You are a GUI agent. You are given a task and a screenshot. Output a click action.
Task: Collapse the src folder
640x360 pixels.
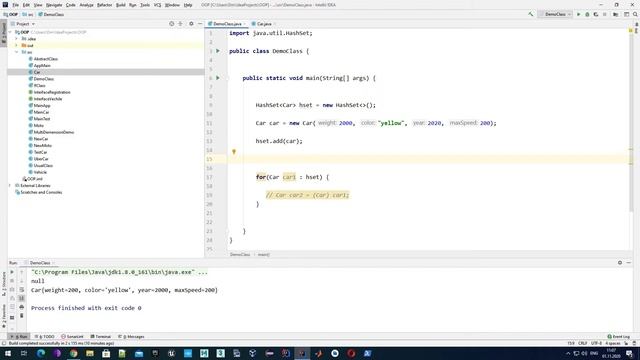click(x=17, y=52)
